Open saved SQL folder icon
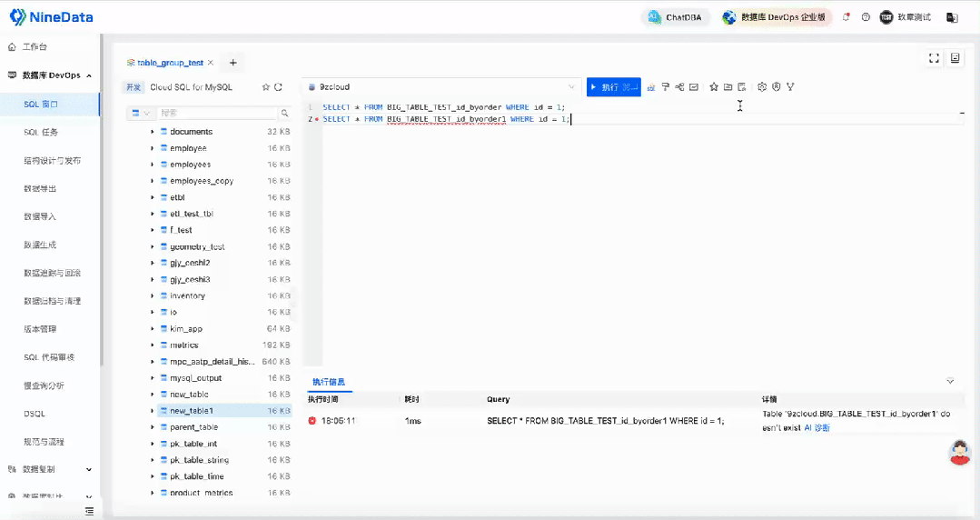The image size is (980, 520). click(x=728, y=87)
